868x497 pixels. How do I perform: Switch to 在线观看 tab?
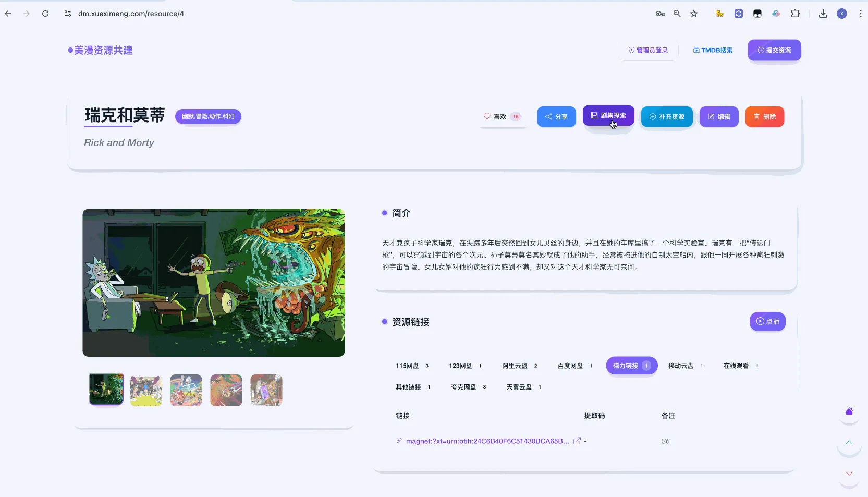click(x=741, y=366)
